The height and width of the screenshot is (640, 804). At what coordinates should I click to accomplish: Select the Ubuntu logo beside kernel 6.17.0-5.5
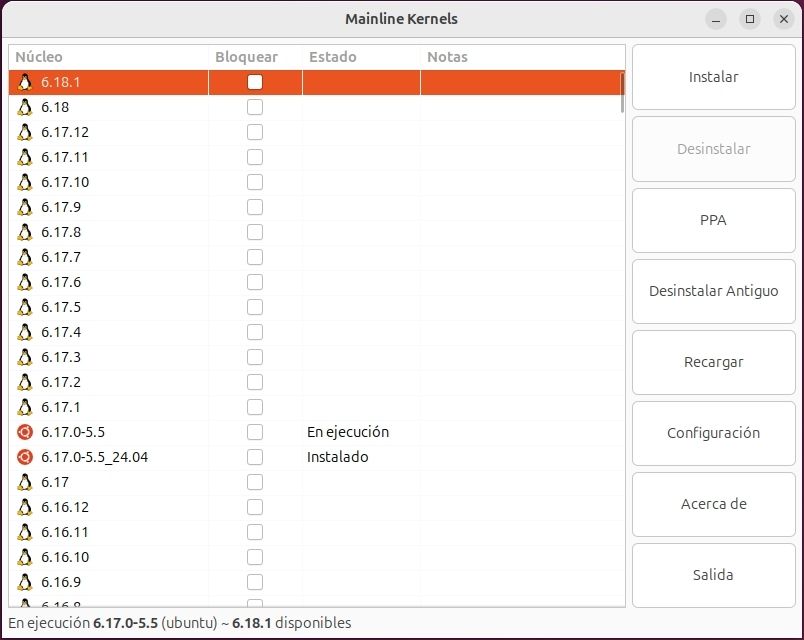[24, 432]
